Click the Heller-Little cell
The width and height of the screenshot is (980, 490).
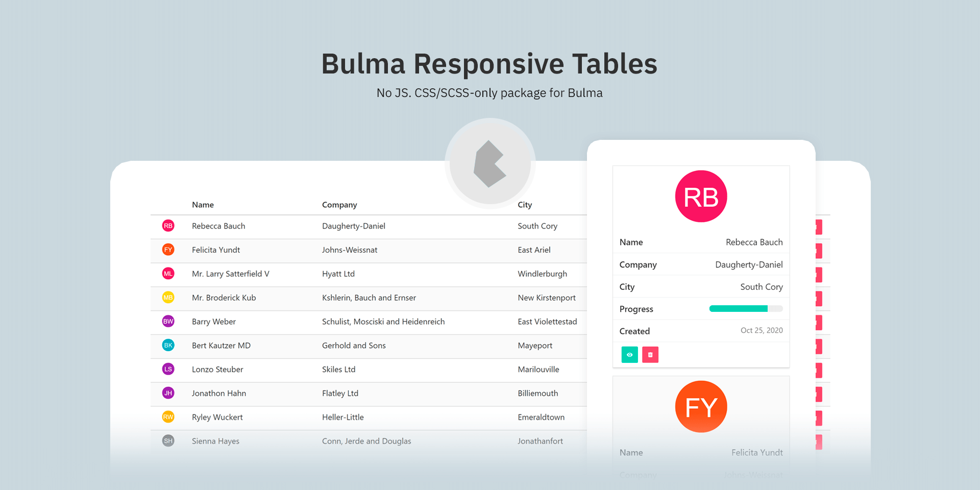[343, 418]
